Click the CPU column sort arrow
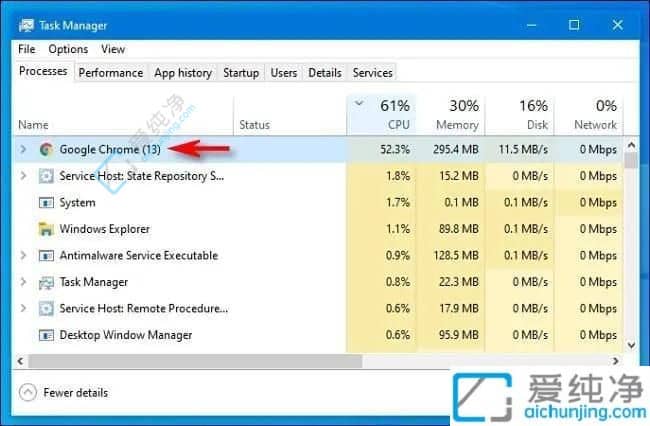The image size is (650, 426). click(359, 103)
